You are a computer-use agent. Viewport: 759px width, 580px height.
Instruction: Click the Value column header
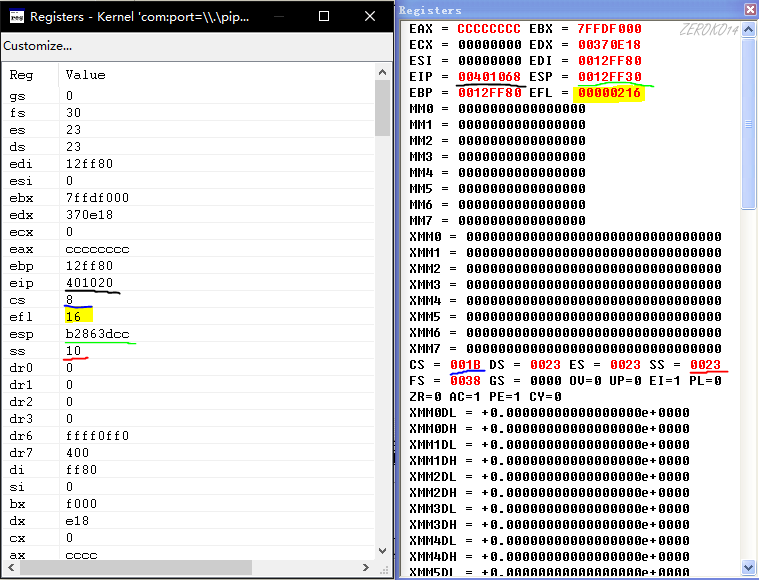pyautogui.click(x=86, y=75)
